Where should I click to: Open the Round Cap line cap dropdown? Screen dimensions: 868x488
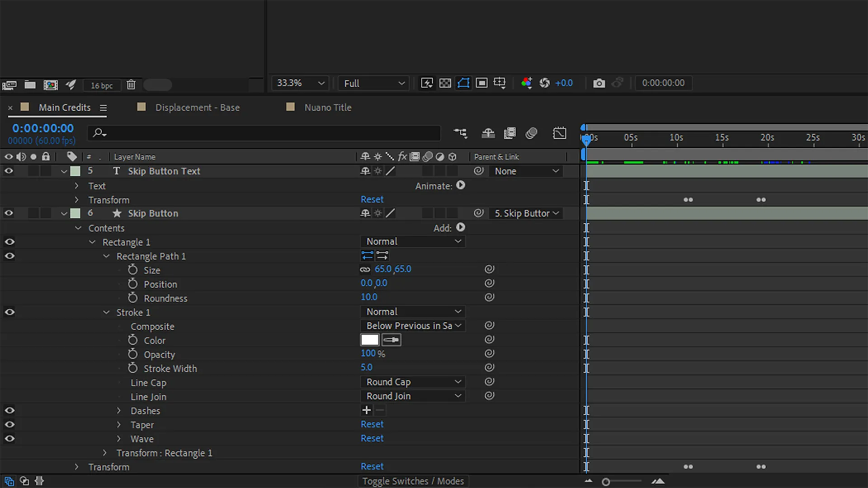pos(413,382)
